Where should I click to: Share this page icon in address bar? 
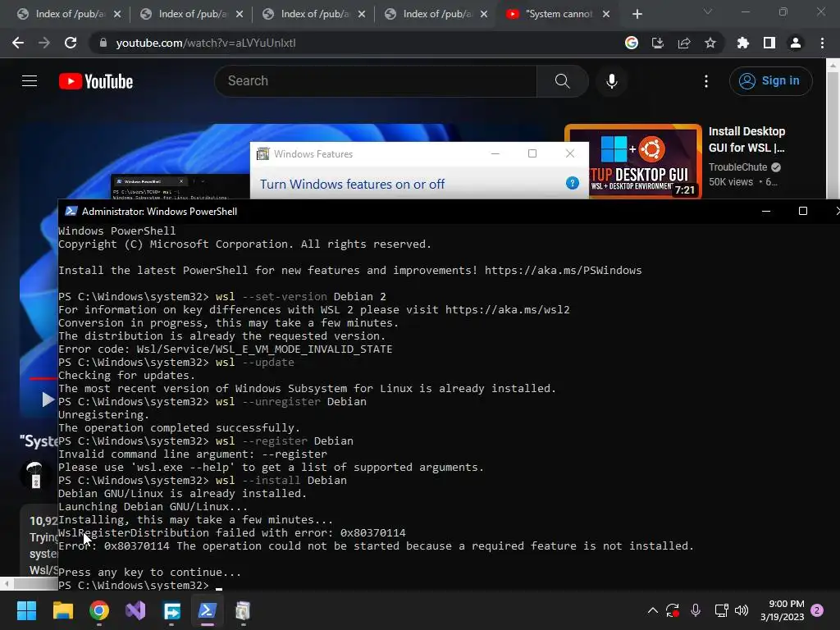coord(684,43)
